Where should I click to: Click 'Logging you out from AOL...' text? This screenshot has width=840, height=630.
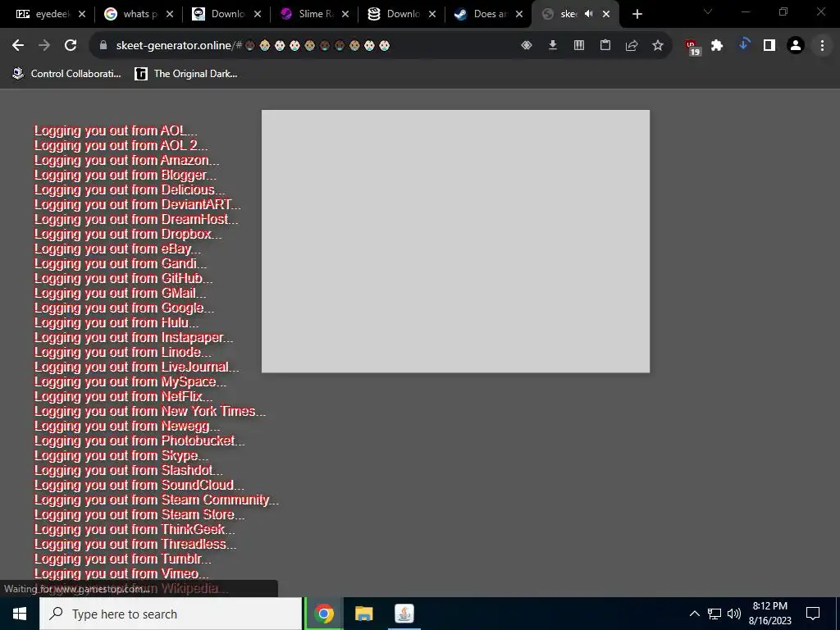tap(116, 130)
